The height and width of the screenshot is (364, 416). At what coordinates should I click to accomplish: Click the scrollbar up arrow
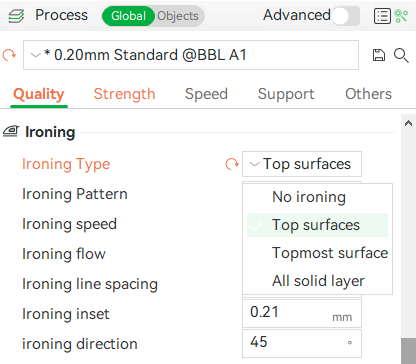(408, 123)
